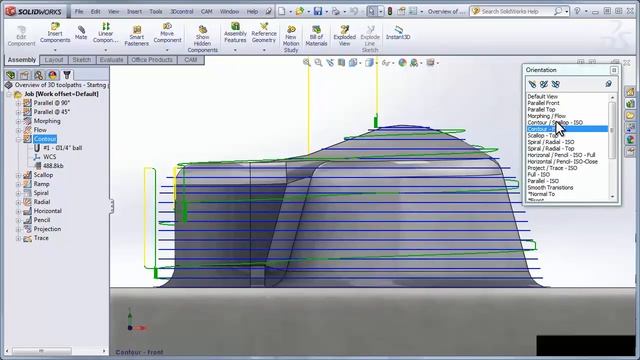Open the Smart Fasteners tool
640x360 pixels.
click(x=136, y=36)
